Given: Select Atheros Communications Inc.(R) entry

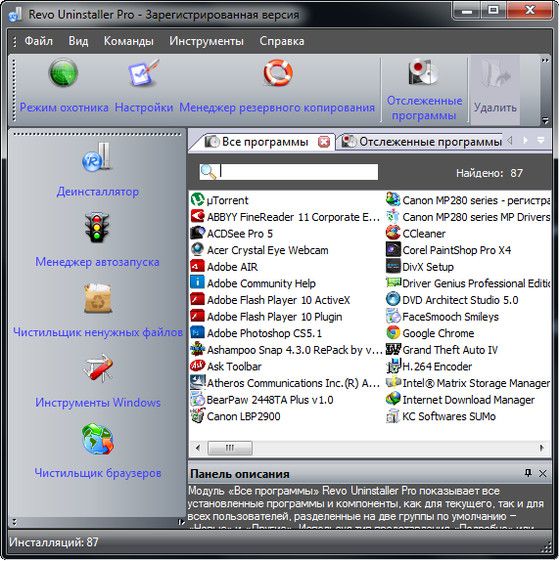Looking at the screenshot, I should pyautogui.click(x=285, y=383).
